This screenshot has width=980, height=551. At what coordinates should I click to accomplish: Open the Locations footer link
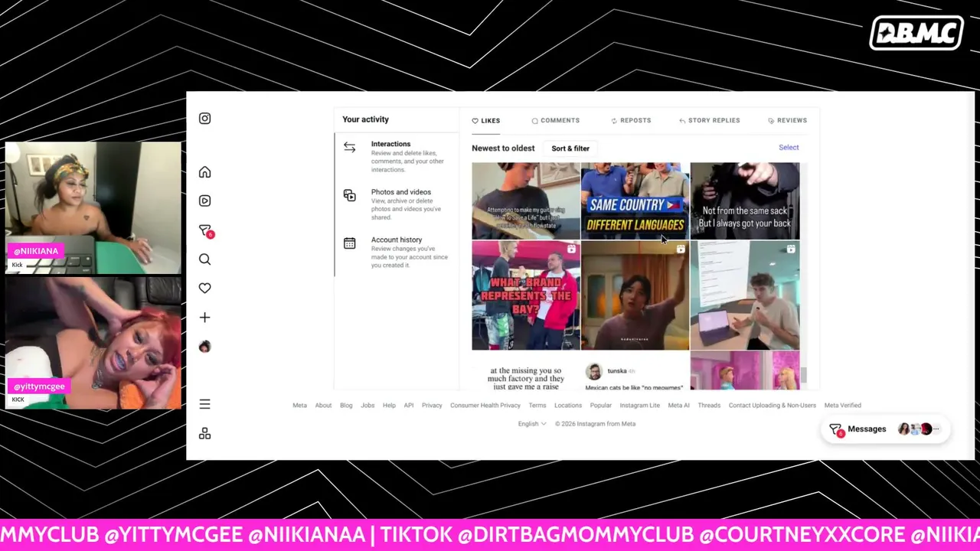coord(568,406)
